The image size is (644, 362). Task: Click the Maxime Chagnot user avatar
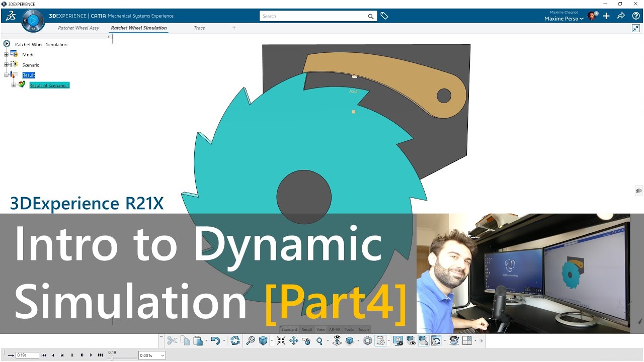pyautogui.click(x=592, y=16)
